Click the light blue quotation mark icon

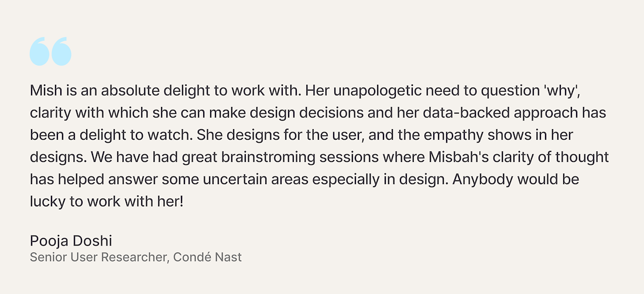(50, 51)
